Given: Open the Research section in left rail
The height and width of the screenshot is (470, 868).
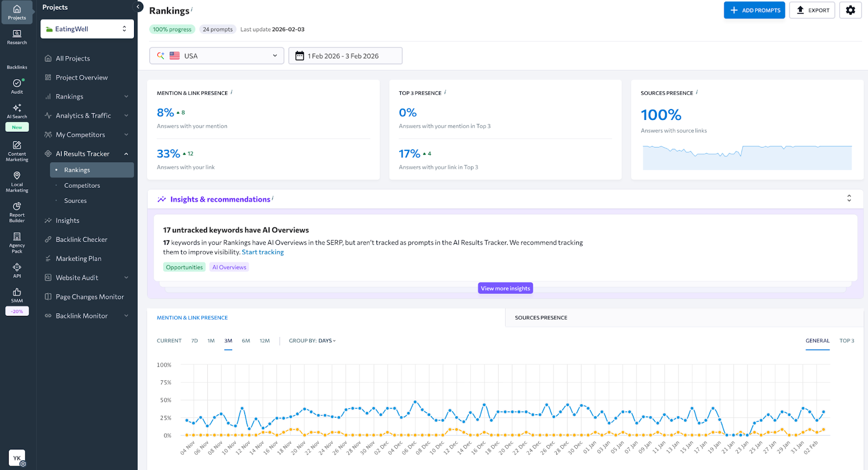Looking at the screenshot, I should (x=17, y=37).
